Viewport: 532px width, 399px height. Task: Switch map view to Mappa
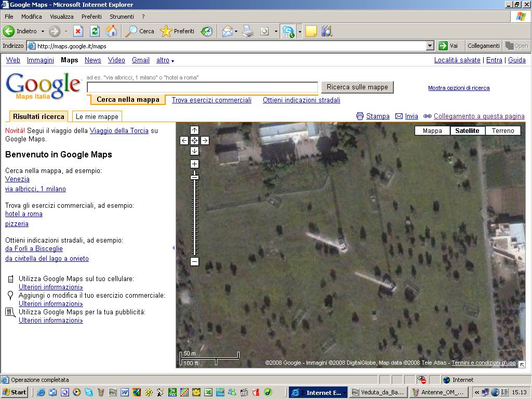click(x=432, y=131)
